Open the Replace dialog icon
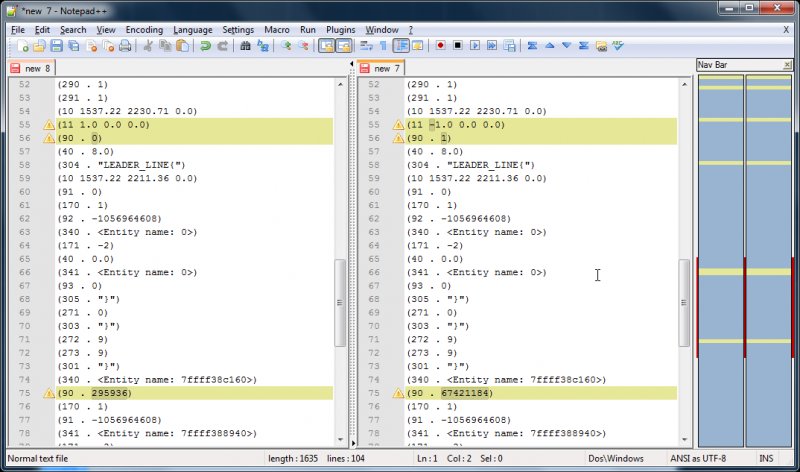The image size is (800, 472). [x=263, y=46]
